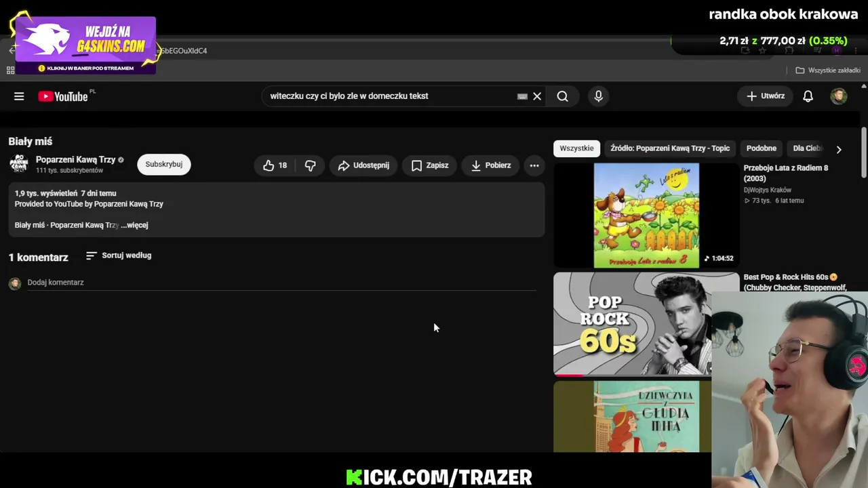Image resolution: width=868 pixels, height=488 pixels.
Task: Select Źródło: Poparzeni Kawą Trzy - Topic chip
Action: coord(670,148)
